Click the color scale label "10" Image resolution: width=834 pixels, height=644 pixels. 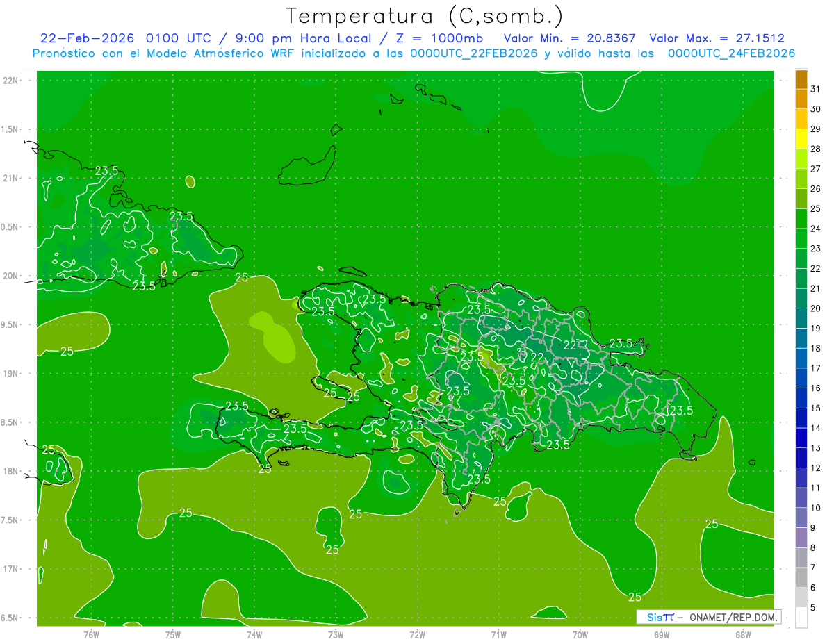[816, 508]
